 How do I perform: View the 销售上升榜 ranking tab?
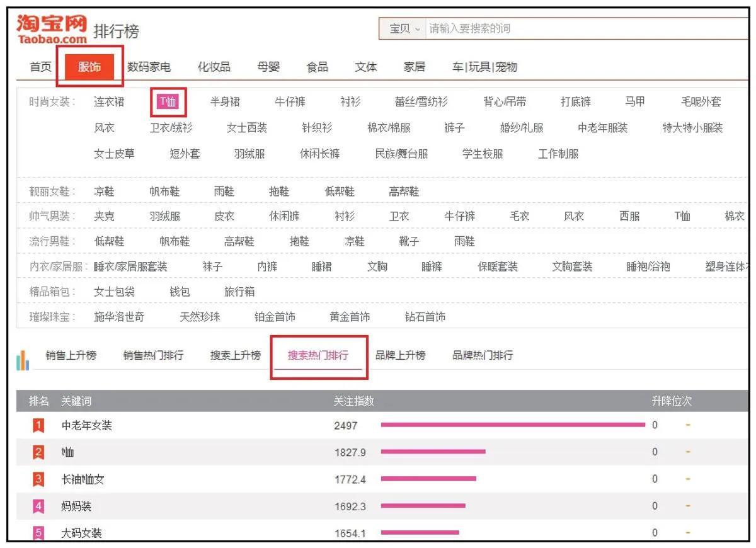point(69,355)
